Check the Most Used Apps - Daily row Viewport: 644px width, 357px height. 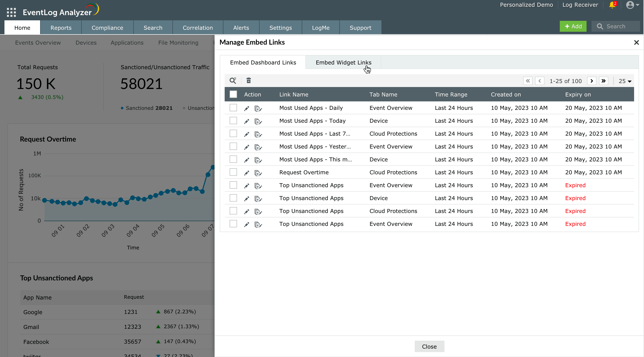(x=233, y=108)
